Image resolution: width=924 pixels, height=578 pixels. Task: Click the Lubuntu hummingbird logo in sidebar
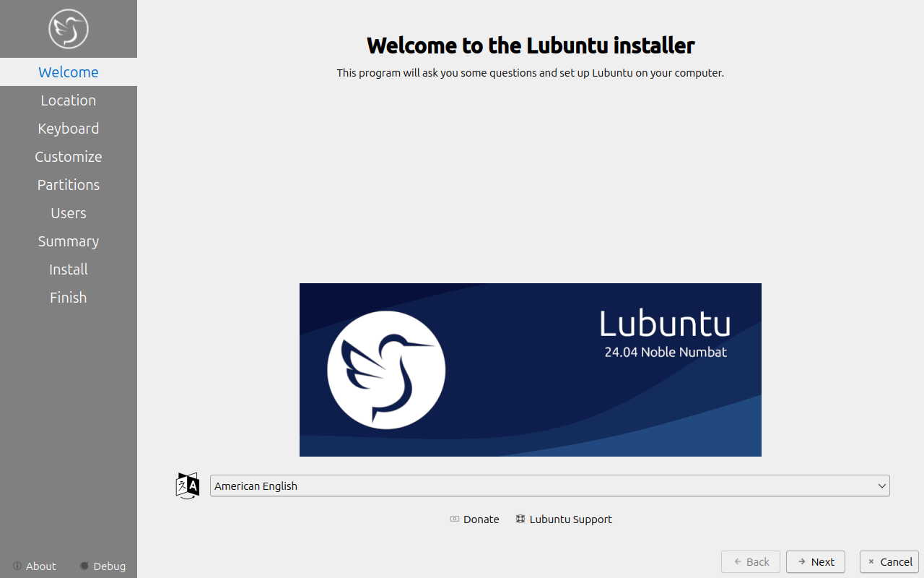click(x=69, y=29)
